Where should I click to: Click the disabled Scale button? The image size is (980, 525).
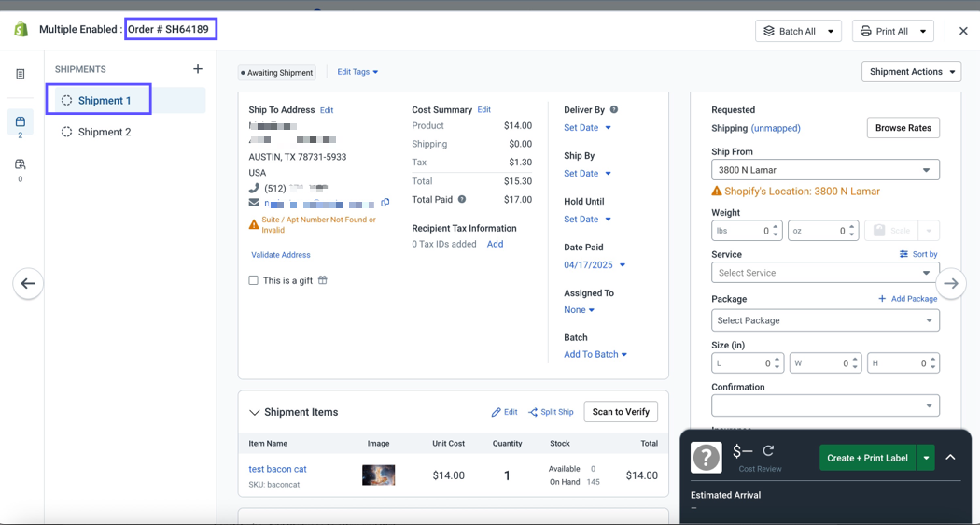click(892, 231)
